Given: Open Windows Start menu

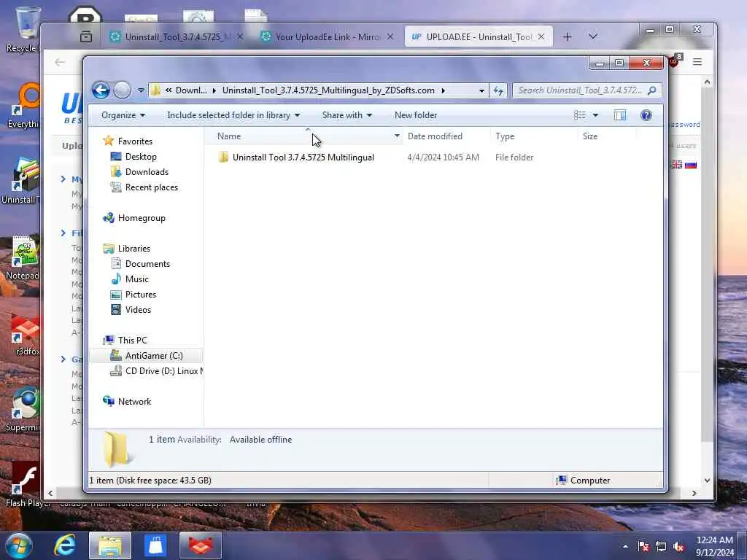Looking at the screenshot, I should [18, 545].
